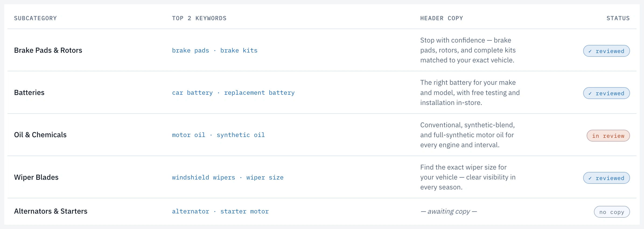Select the 'brake kits' keyword

pyautogui.click(x=239, y=51)
